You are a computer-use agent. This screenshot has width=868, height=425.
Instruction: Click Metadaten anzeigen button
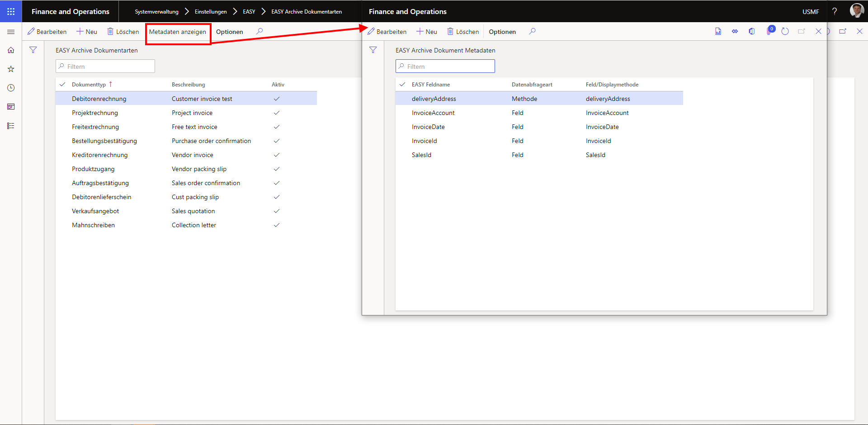tap(178, 32)
